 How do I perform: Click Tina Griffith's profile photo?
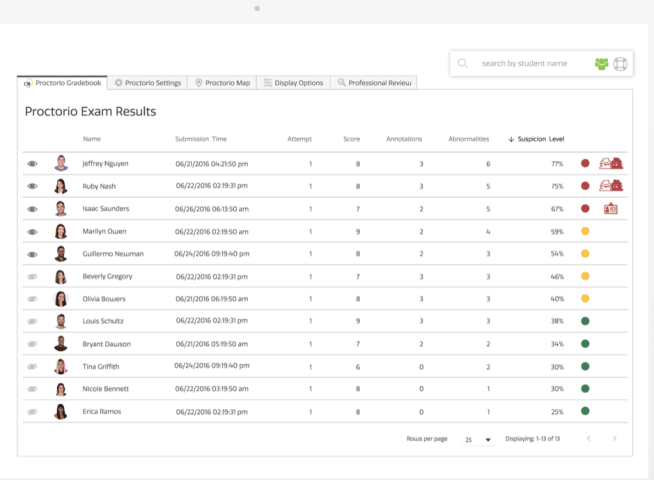[61, 366]
